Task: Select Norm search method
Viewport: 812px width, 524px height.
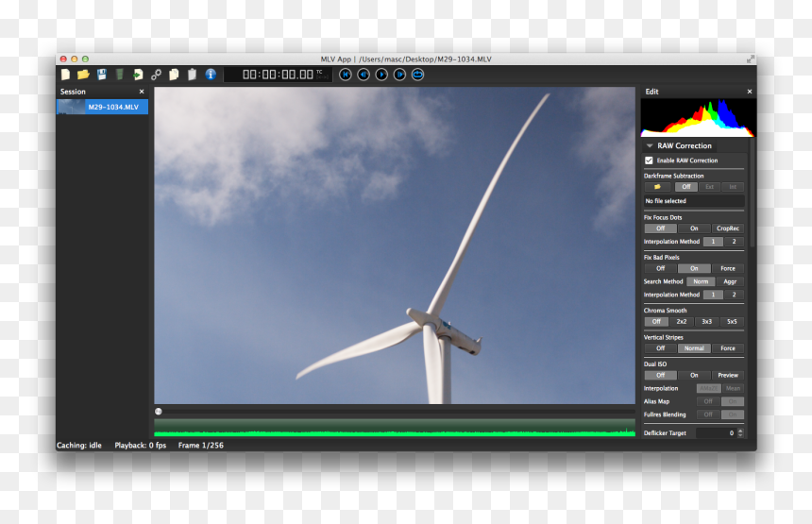Action: [x=701, y=281]
